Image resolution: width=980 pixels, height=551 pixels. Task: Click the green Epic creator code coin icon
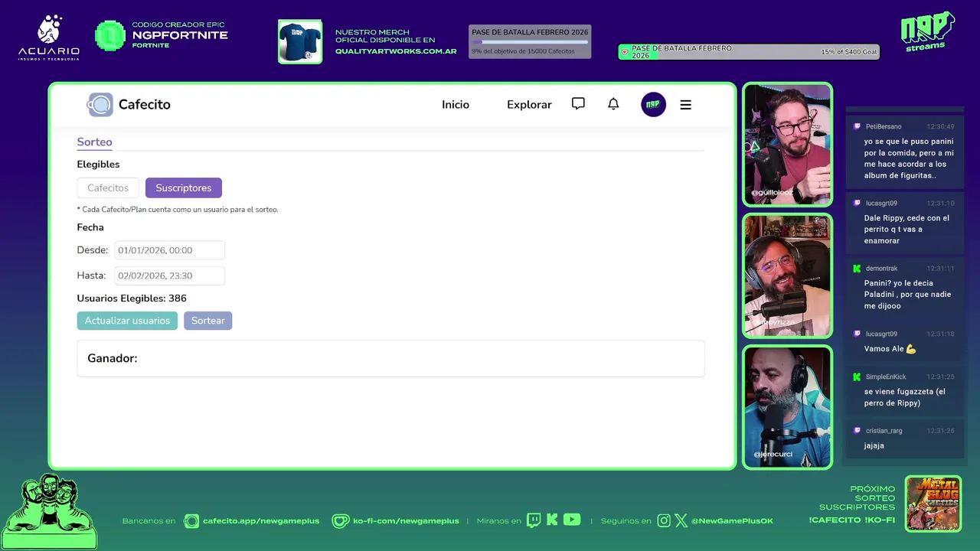point(110,35)
